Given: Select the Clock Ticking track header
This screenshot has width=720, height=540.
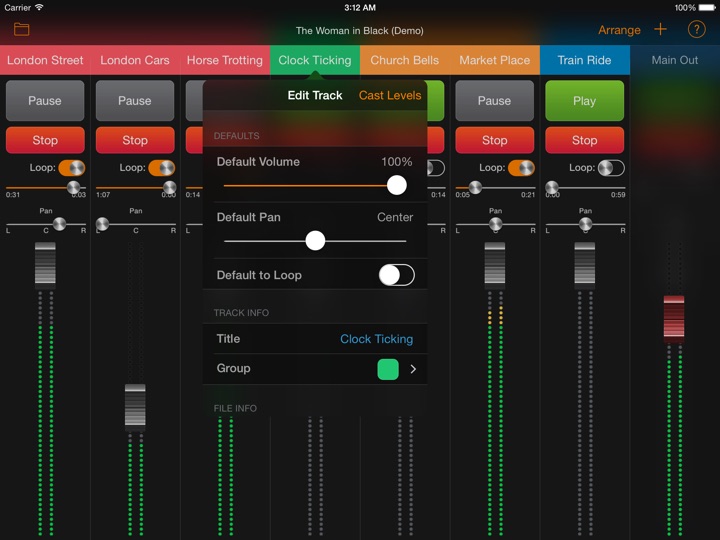Looking at the screenshot, I should point(315,60).
